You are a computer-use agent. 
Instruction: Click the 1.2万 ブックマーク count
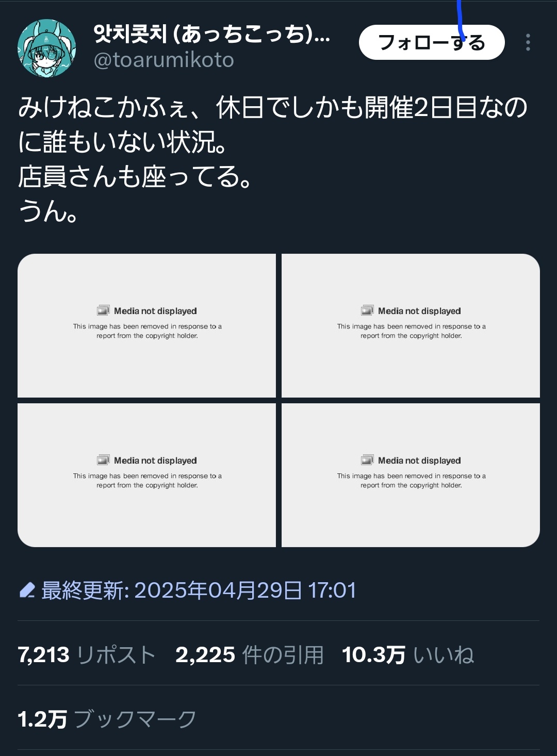107,719
